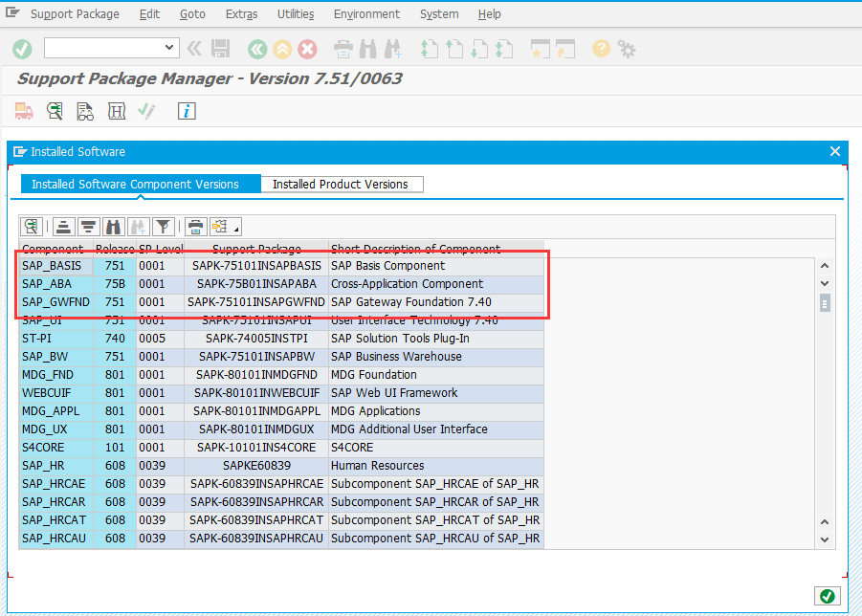Click the SAP Business Warehouse description cell
This screenshot has height=616, width=862.
coord(436,357)
